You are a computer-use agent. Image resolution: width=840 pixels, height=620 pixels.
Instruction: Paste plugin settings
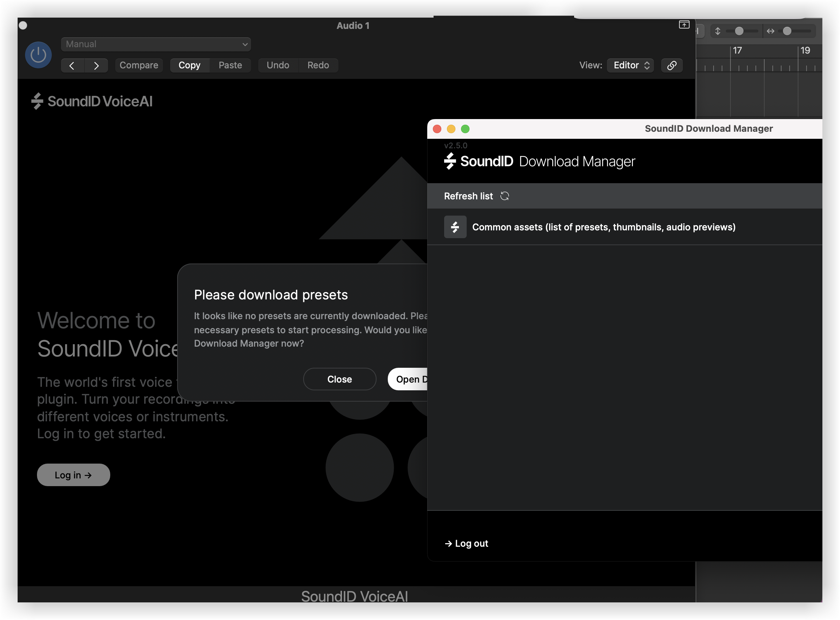point(230,65)
